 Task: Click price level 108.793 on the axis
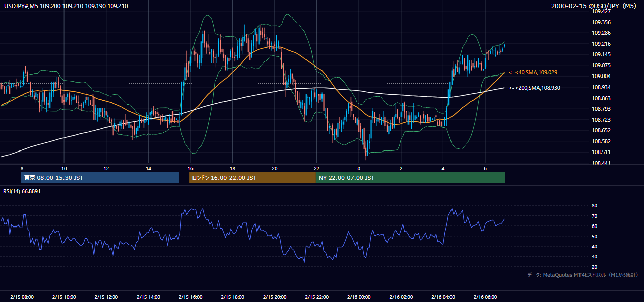[601, 109]
